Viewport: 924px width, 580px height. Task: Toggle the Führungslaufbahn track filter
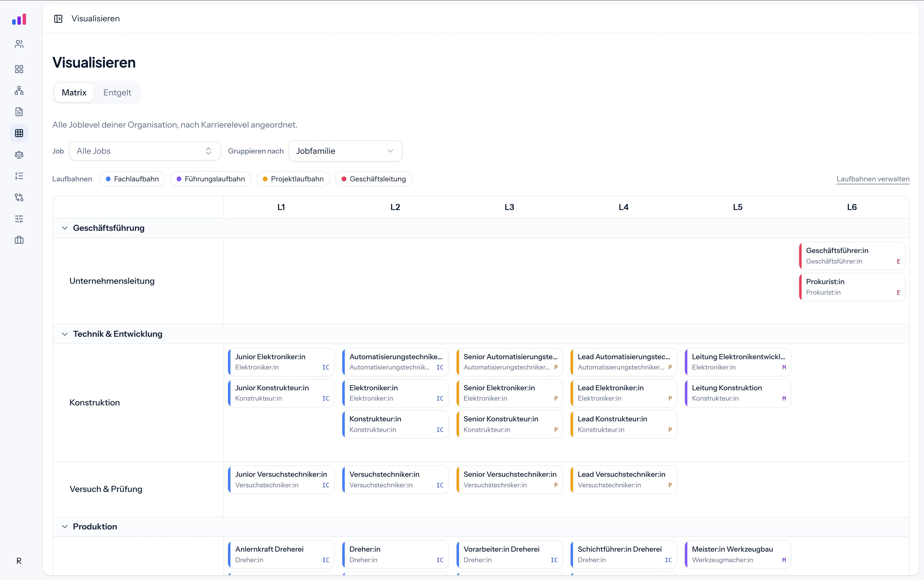(x=211, y=179)
